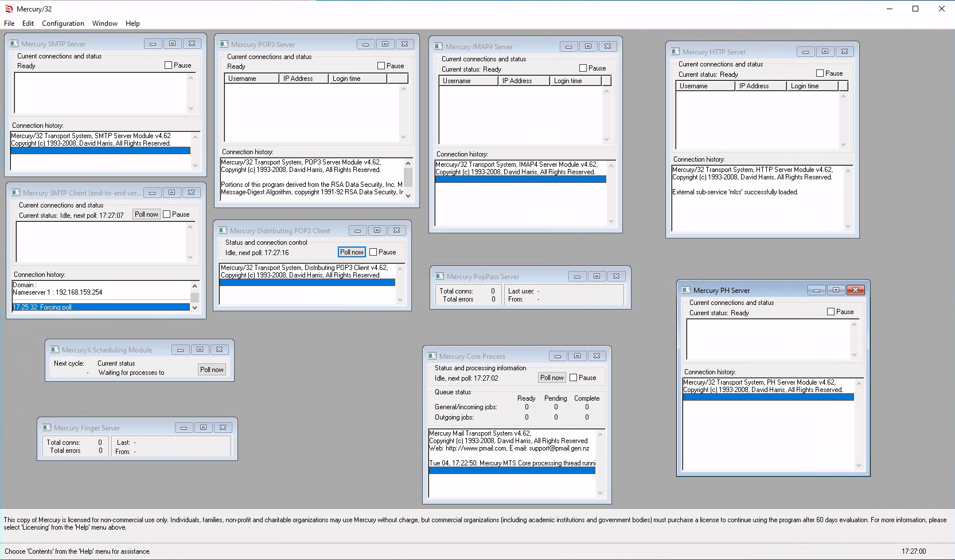Image resolution: width=955 pixels, height=560 pixels.
Task: Maximize the Mercury SMTP Client window
Action: 171,193
